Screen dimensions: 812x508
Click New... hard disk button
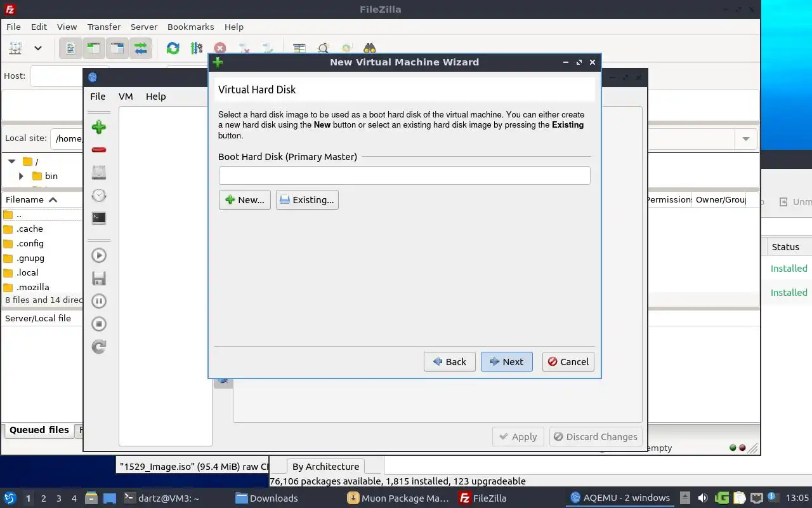(x=245, y=199)
